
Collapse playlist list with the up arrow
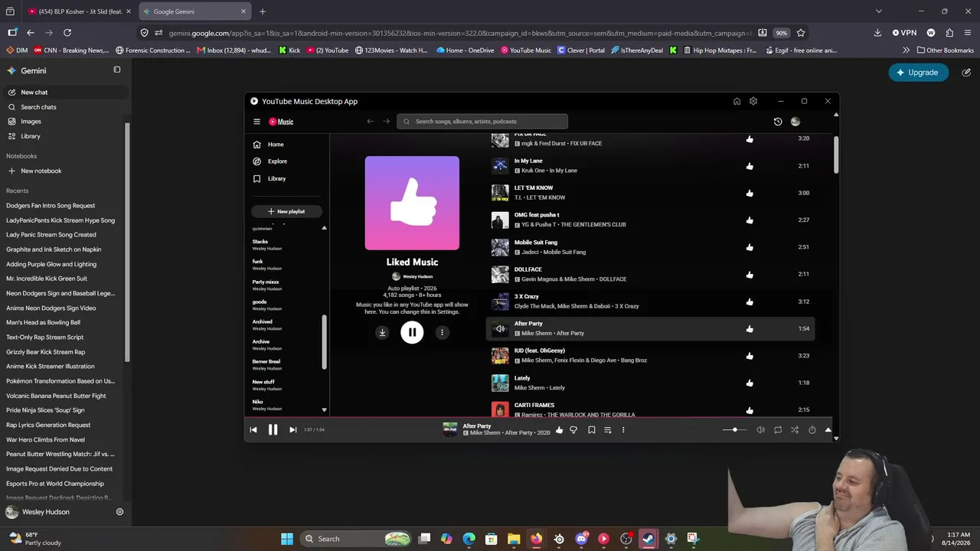324,228
